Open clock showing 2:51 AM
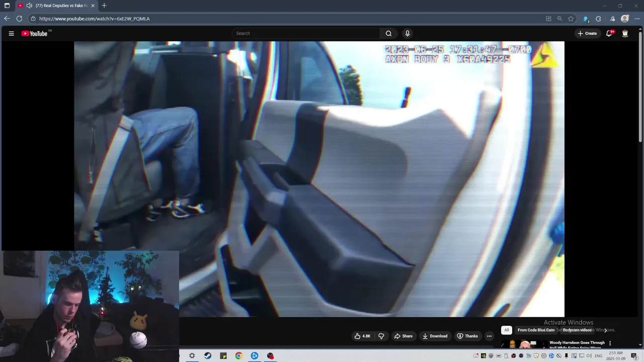 pos(615,356)
